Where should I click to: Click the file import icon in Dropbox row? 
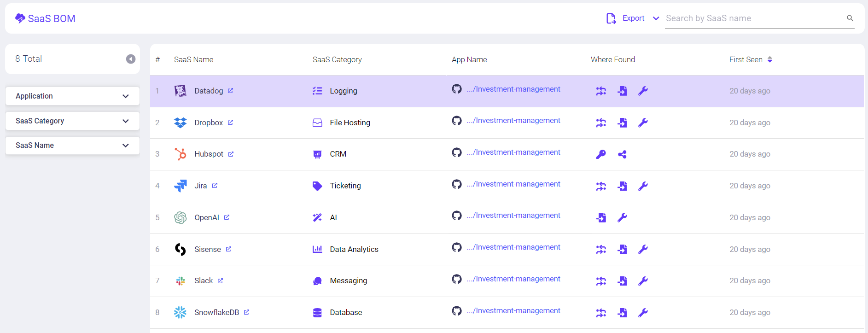click(x=622, y=123)
